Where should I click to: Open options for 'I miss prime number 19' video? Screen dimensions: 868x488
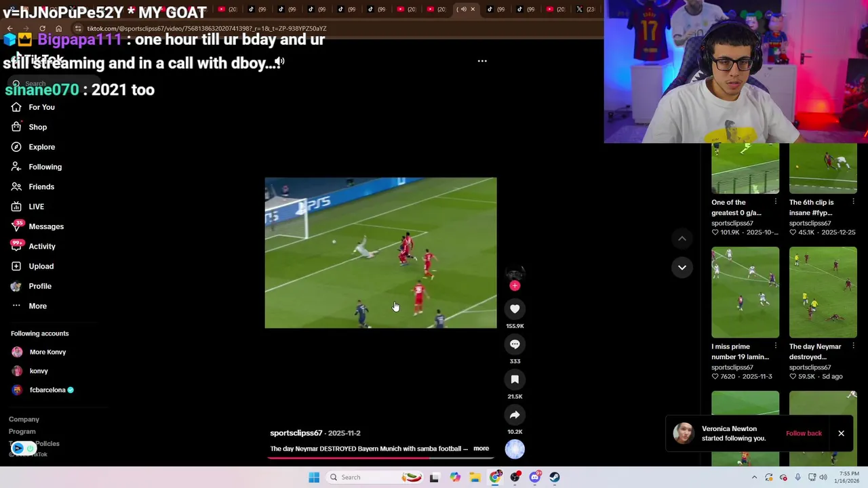pyautogui.click(x=776, y=346)
